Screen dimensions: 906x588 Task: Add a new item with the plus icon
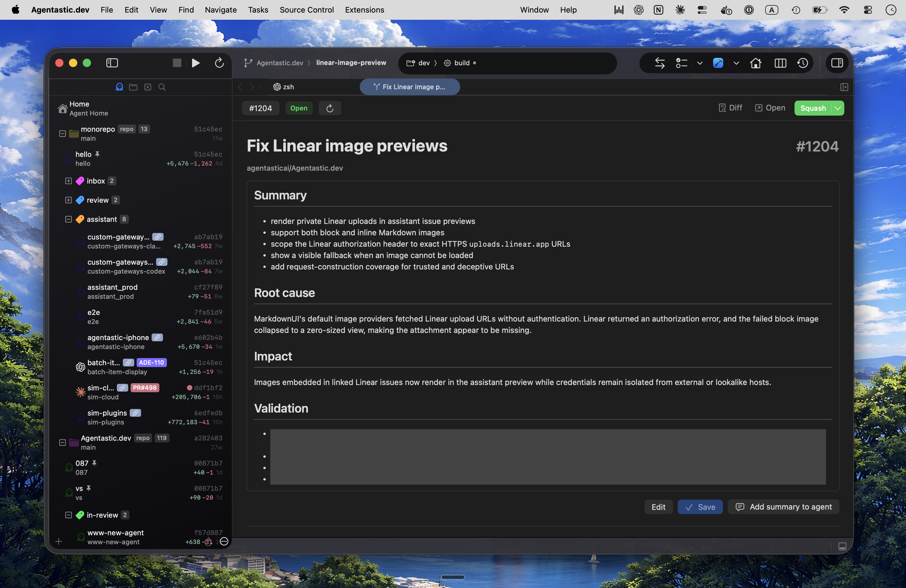point(58,542)
